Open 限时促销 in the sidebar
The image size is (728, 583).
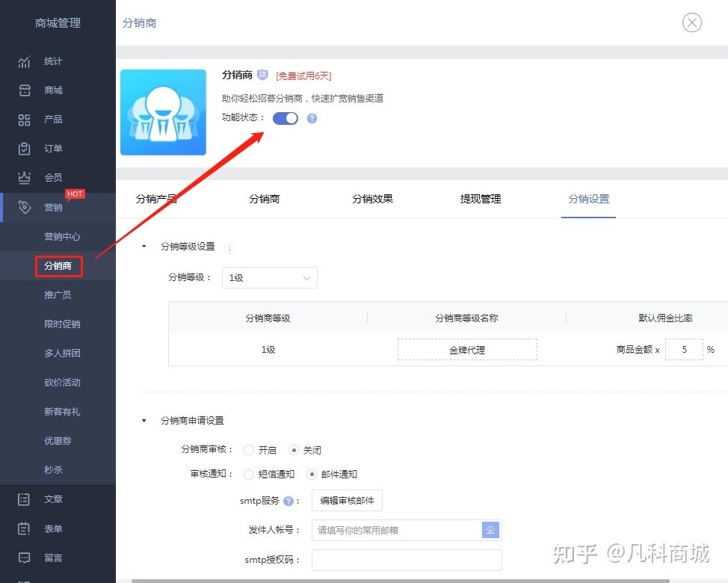[62, 324]
